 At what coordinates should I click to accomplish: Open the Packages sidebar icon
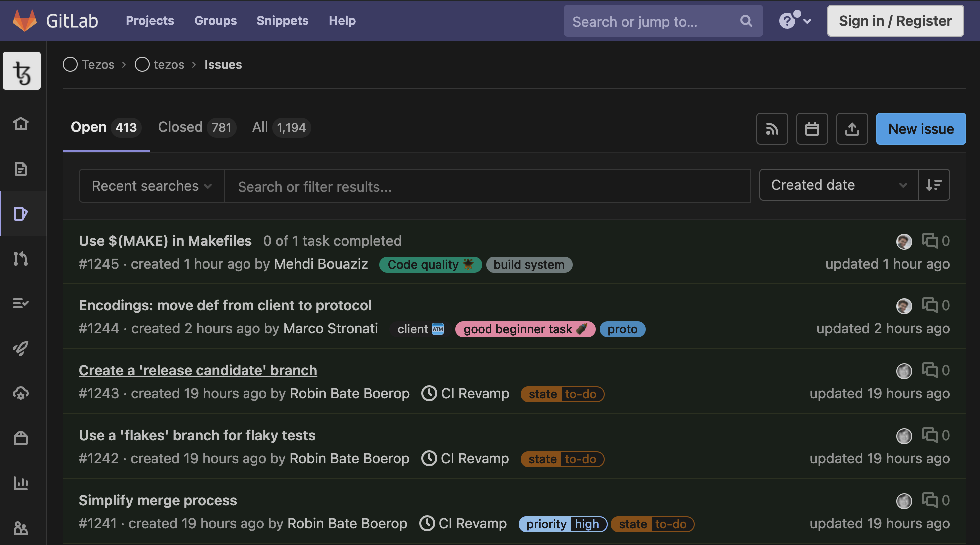tap(21, 438)
